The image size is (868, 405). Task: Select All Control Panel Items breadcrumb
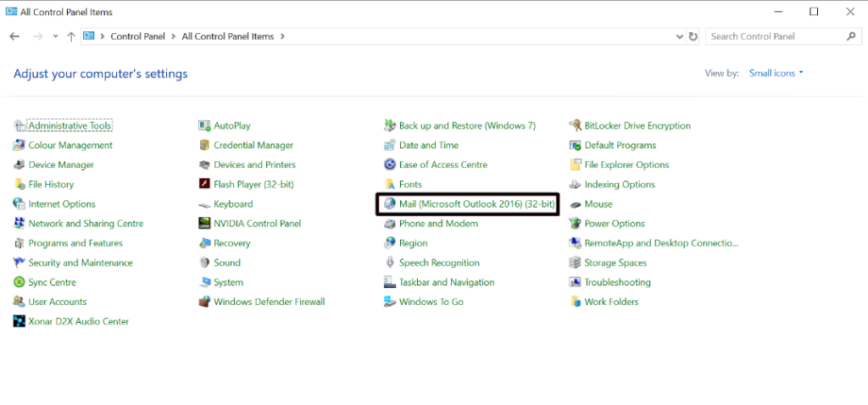point(228,36)
